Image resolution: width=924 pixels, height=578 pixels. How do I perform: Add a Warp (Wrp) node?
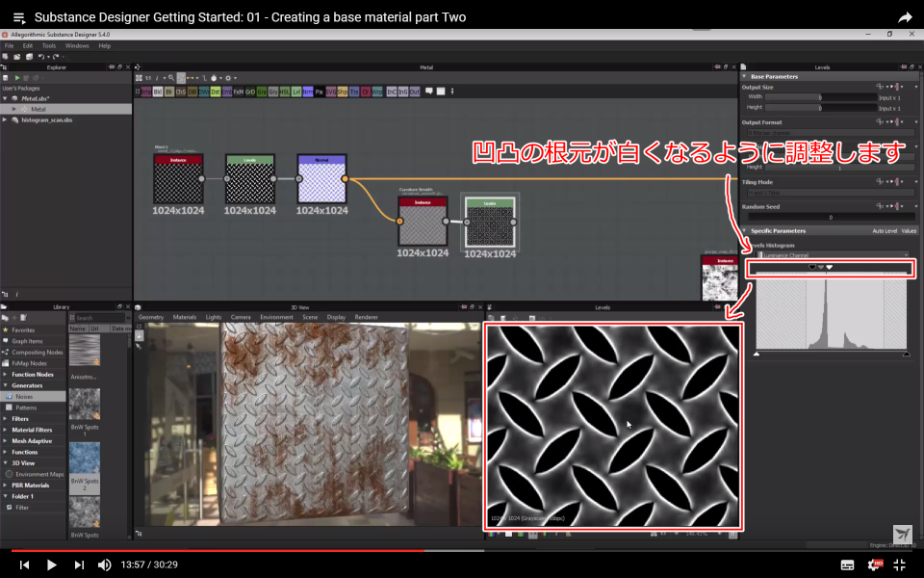click(377, 92)
